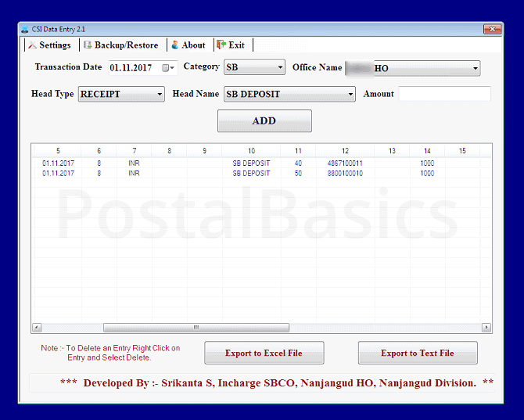Click the Exit door icon
The width and height of the screenshot is (524, 420).
tap(221, 45)
